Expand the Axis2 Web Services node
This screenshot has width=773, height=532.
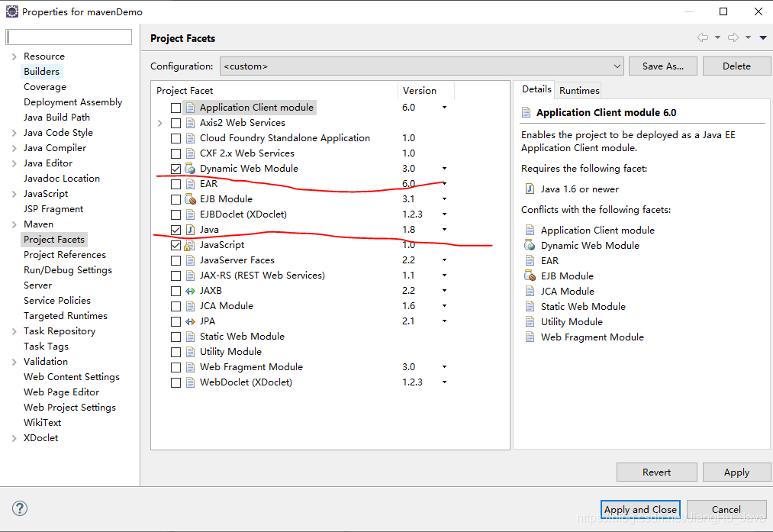pos(159,123)
